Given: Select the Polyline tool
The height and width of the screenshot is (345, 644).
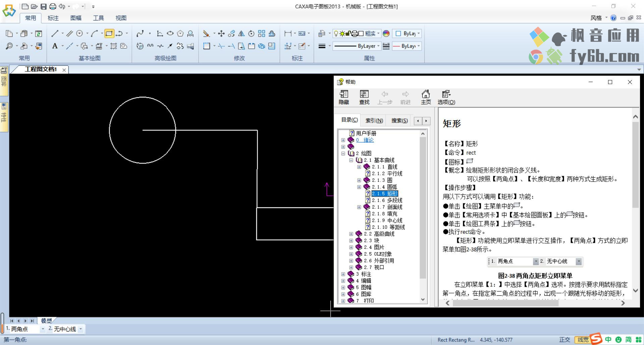Looking at the screenshot, I should pos(119,33).
